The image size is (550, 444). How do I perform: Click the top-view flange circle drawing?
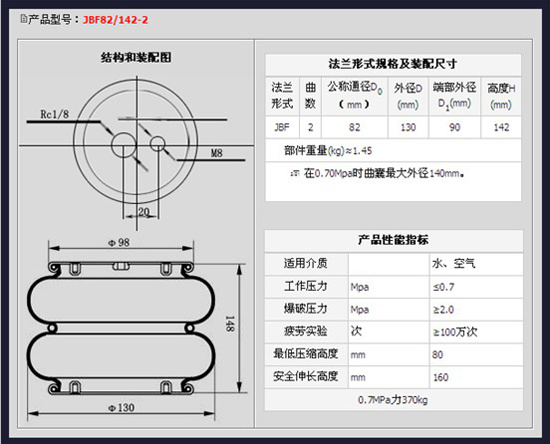pyautogui.click(x=135, y=142)
